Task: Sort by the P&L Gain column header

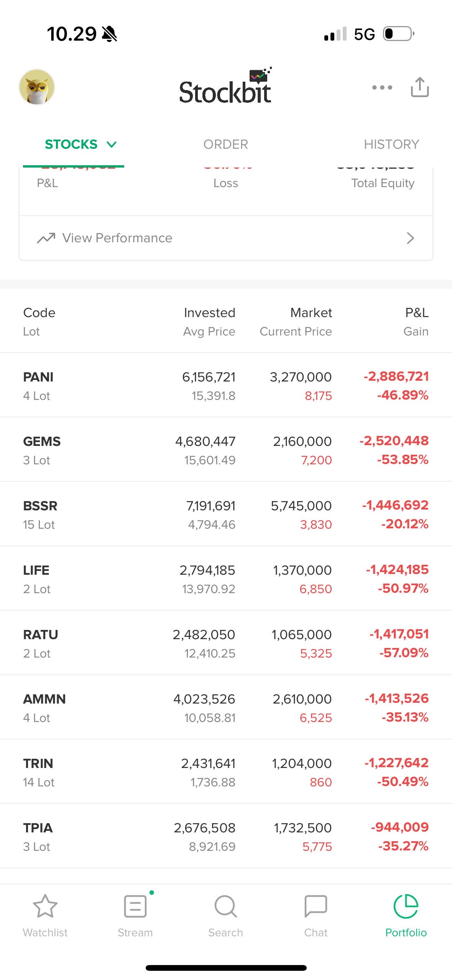Action: [x=416, y=322]
